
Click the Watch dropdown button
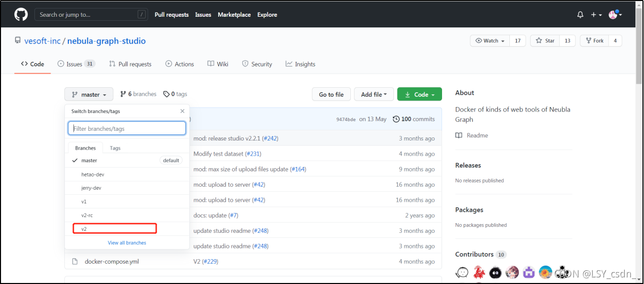(x=490, y=41)
